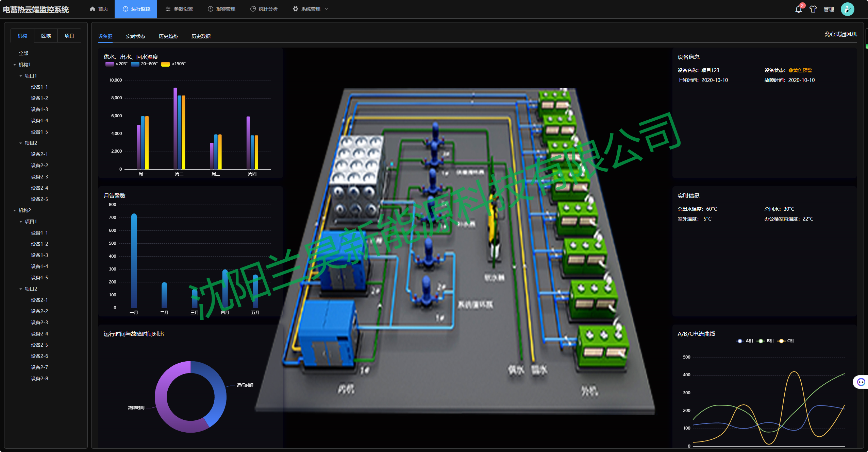Screen dimensions: 868x452
Task: Select 设备1-3 in the first project tree
Action: [39, 109]
